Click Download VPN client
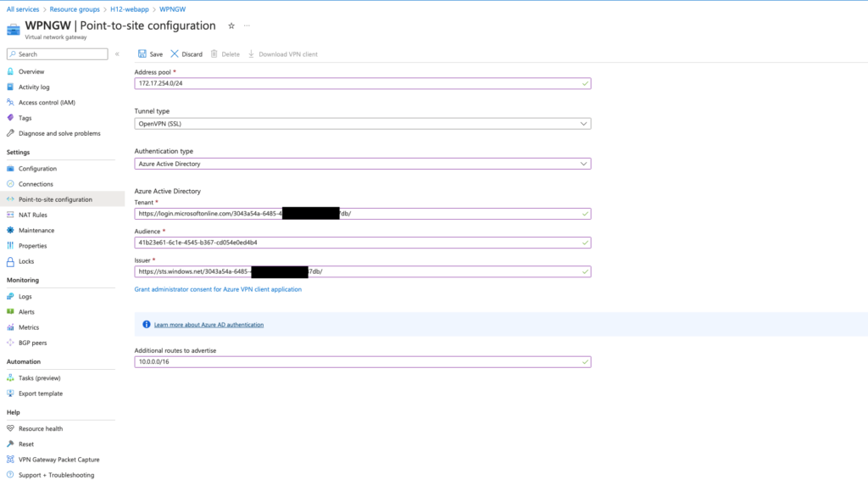The image size is (868, 497). tap(283, 54)
